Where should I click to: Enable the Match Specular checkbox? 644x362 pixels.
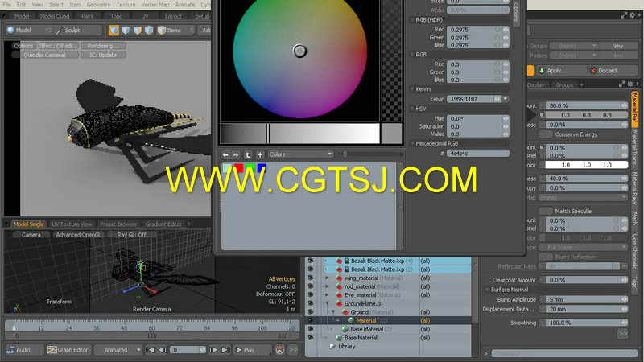click(546, 211)
